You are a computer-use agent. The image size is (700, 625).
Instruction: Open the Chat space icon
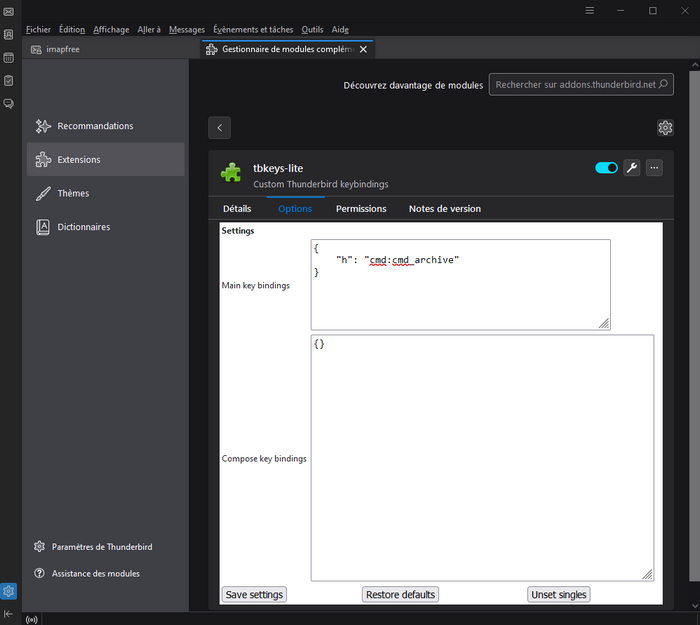8,104
